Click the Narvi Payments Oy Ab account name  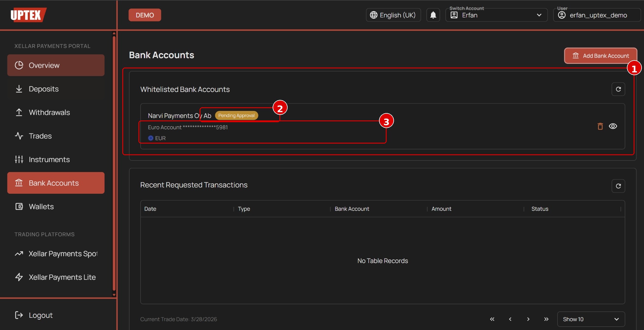(179, 116)
